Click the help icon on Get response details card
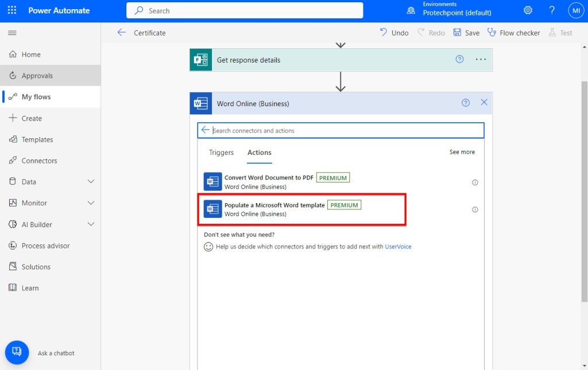The width and height of the screenshot is (588, 370). 459,60
